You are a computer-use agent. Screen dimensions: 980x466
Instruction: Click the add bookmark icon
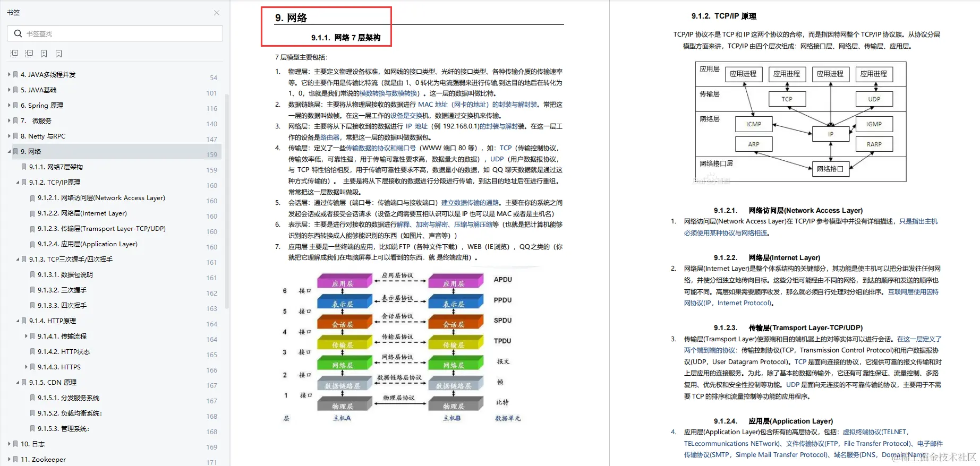pyautogui.click(x=44, y=54)
